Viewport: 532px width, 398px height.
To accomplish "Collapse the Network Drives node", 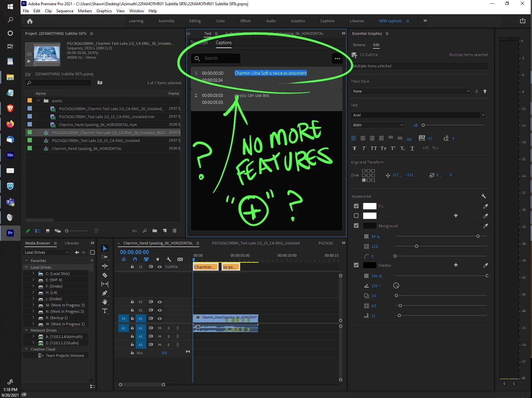I will (x=27, y=330).
